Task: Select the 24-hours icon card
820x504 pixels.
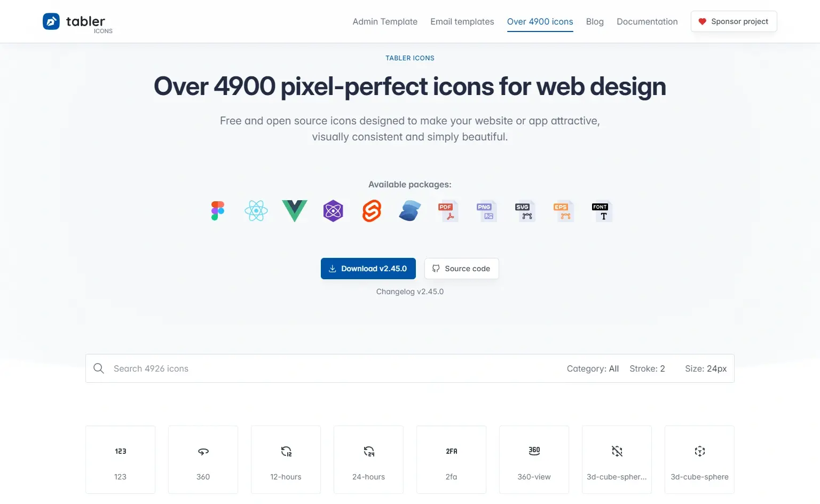Action: (368, 460)
